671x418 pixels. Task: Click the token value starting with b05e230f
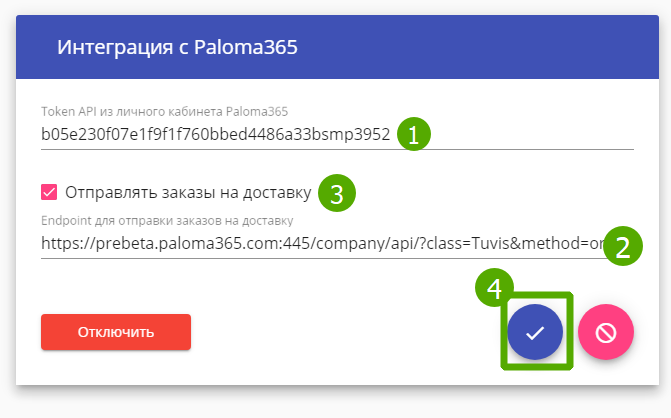point(215,134)
